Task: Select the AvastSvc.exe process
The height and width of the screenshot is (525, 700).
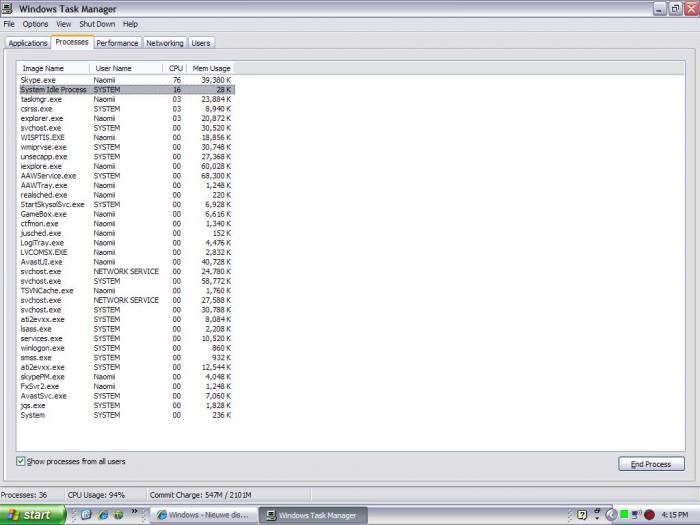Action: pyautogui.click(x=126, y=396)
